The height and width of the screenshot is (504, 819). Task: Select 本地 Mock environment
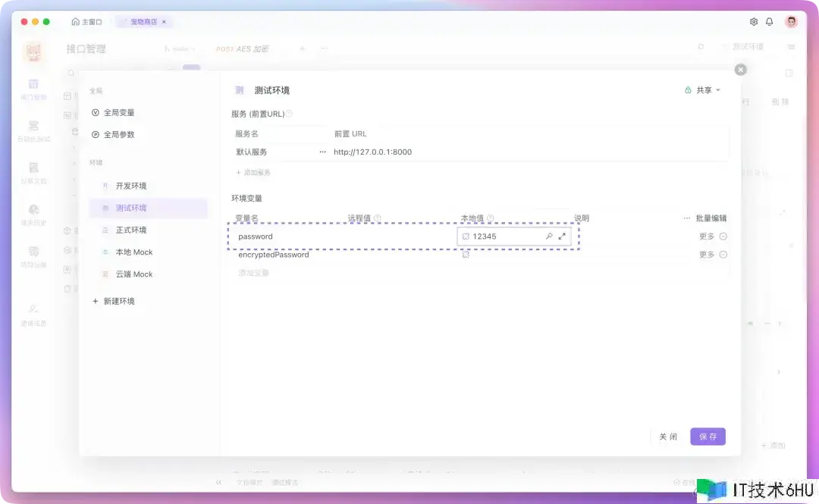[133, 252]
